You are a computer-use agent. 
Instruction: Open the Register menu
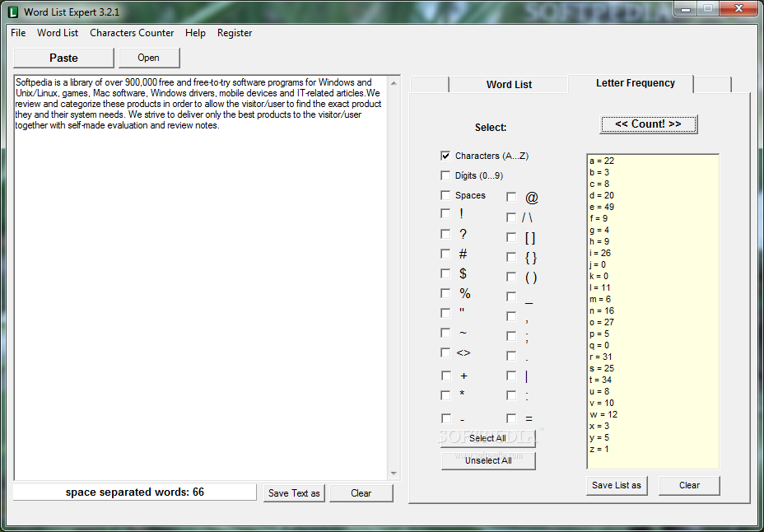[x=235, y=33]
